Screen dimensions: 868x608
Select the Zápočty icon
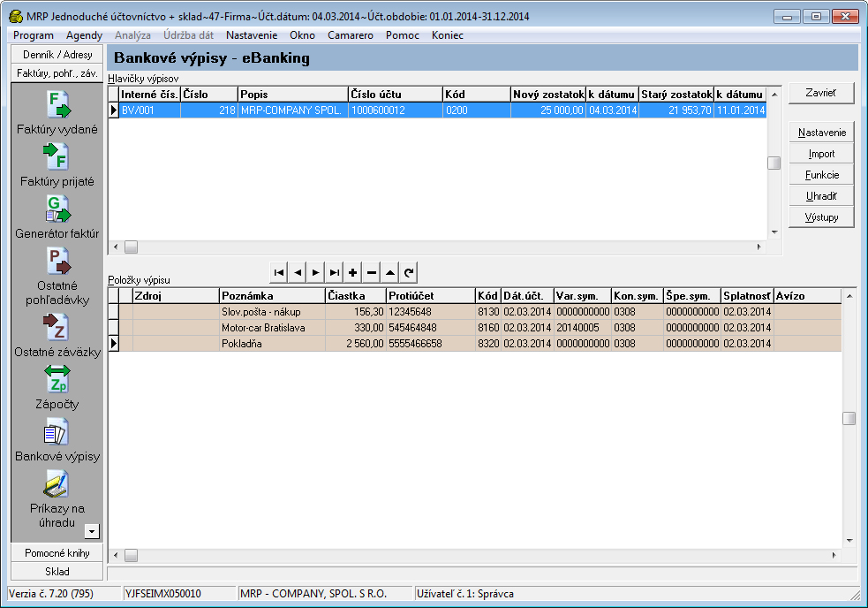click(57, 379)
